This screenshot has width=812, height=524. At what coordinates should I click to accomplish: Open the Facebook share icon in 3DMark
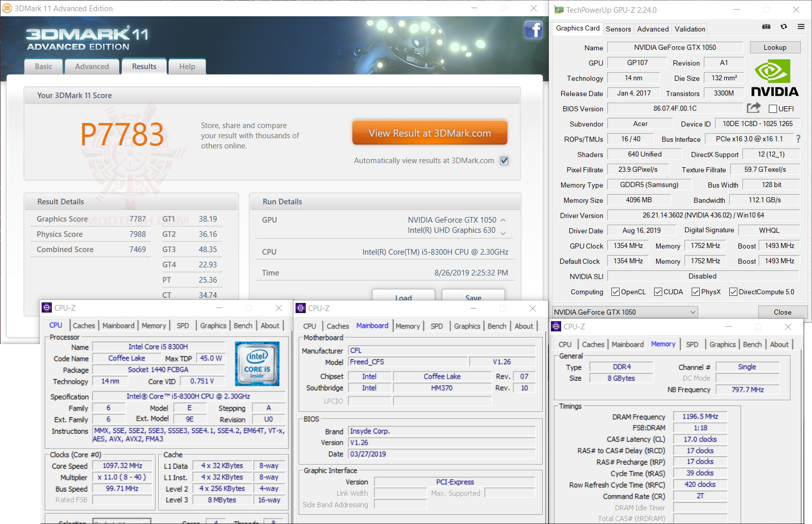point(533,29)
